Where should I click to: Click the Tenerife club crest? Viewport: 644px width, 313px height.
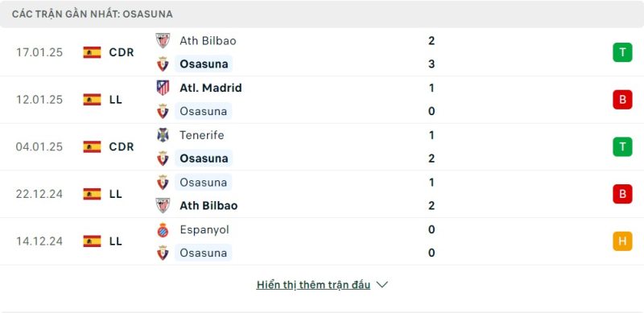point(163,134)
